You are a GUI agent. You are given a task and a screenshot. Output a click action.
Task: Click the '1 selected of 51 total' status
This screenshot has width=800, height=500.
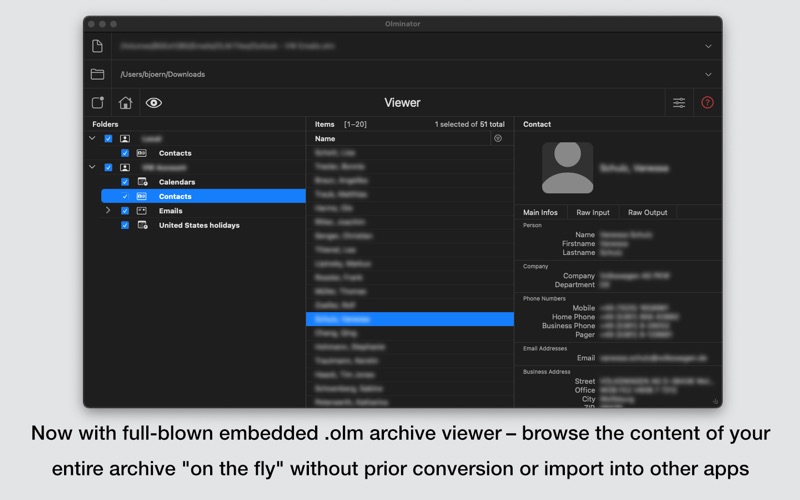click(469, 124)
